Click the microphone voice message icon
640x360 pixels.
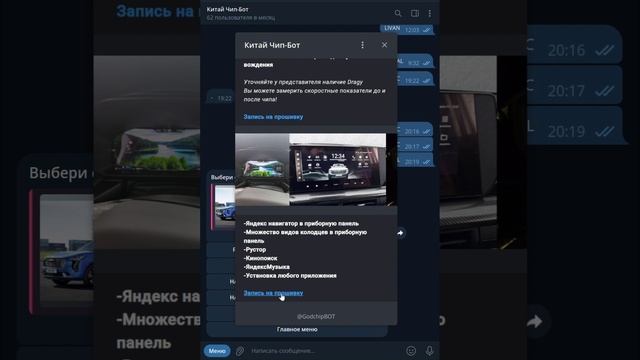click(429, 351)
